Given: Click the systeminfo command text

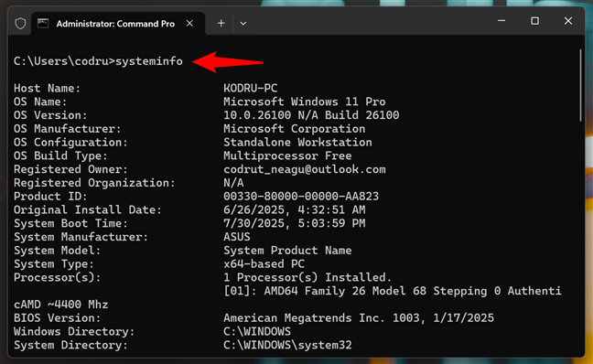Looking at the screenshot, I should pyautogui.click(x=149, y=61).
